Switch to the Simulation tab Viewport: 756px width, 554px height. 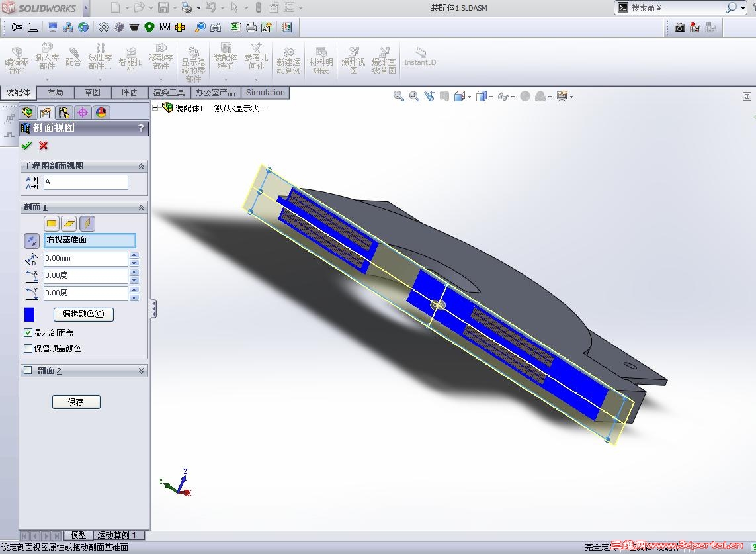point(265,92)
